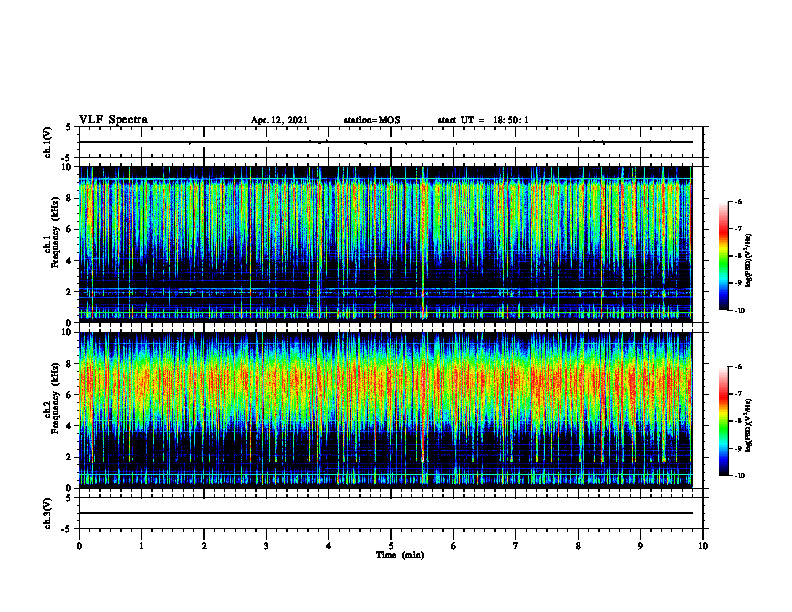Click the ch.1(V) waveform trace panel
The width and height of the screenshot is (792, 612).
(x=391, y=142)
